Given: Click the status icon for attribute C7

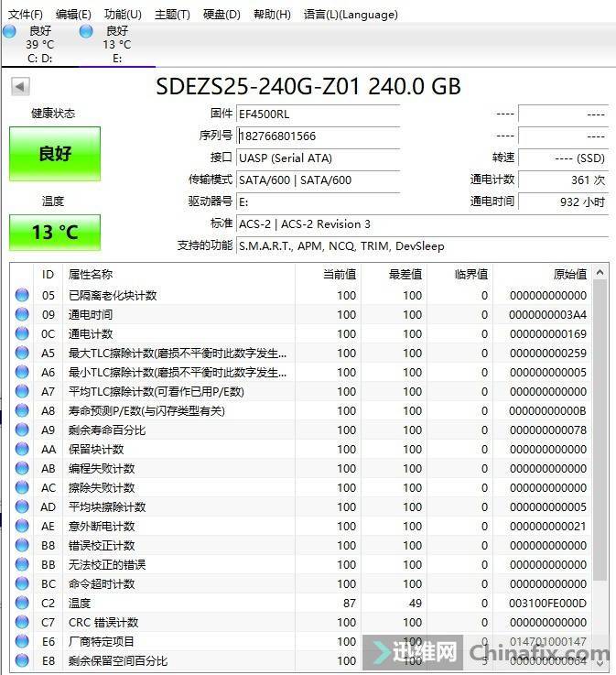Looking at the screenshot, I should pyautogui.click(x=22, y=622).
